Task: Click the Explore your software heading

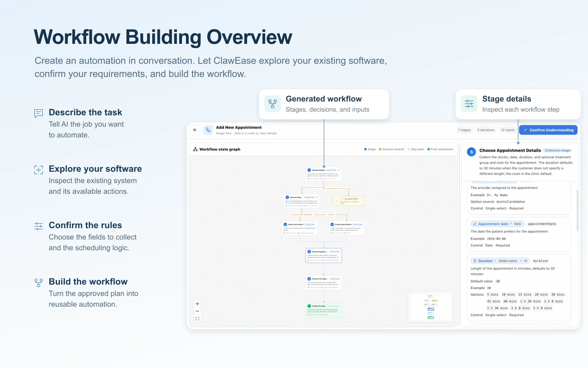Action: coord(95,169)
